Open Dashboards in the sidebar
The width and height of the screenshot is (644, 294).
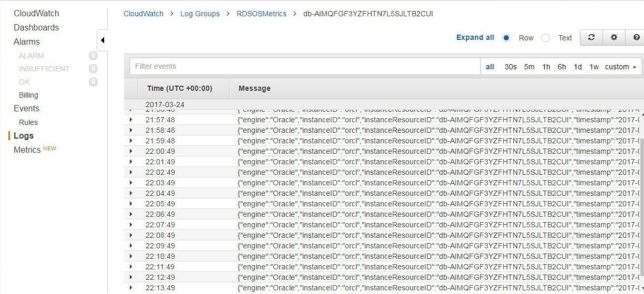[x=36, y=27]
